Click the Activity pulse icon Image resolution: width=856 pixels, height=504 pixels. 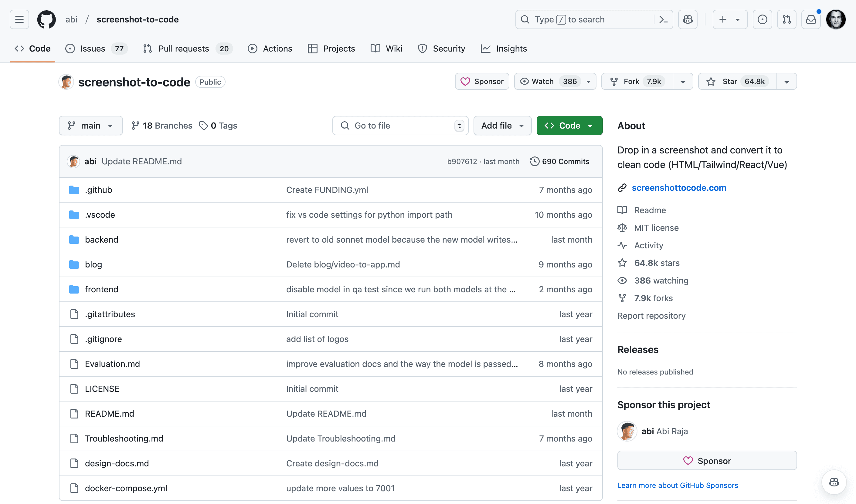[622, 246]
